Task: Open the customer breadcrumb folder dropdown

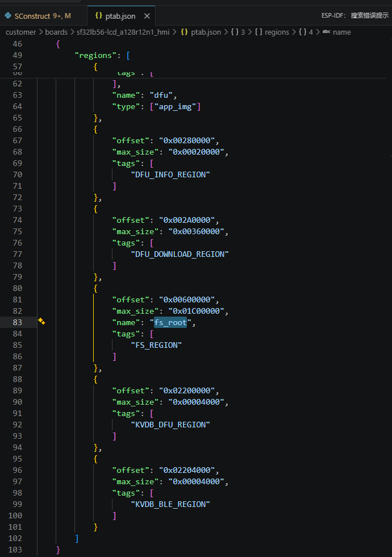Action: [20, 32]
